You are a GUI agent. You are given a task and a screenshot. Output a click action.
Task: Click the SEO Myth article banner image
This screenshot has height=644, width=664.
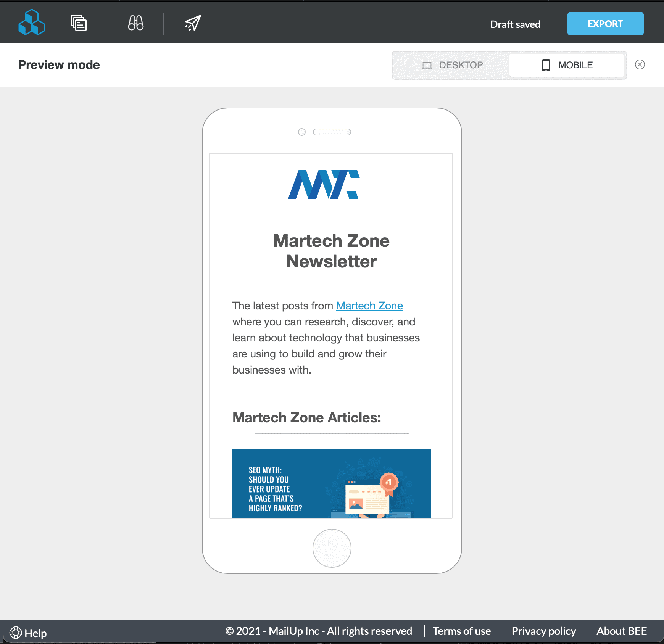(x=331, y=484)
